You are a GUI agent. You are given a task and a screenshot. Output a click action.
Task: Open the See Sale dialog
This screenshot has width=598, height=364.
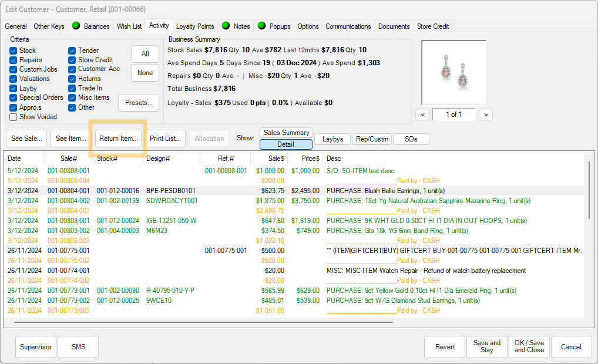26,139
